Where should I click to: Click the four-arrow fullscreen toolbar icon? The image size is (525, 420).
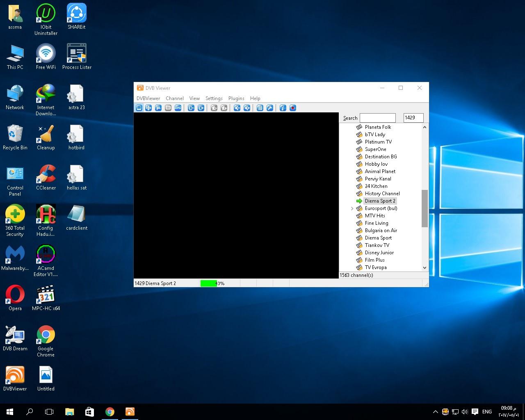[x=148, y=108]
